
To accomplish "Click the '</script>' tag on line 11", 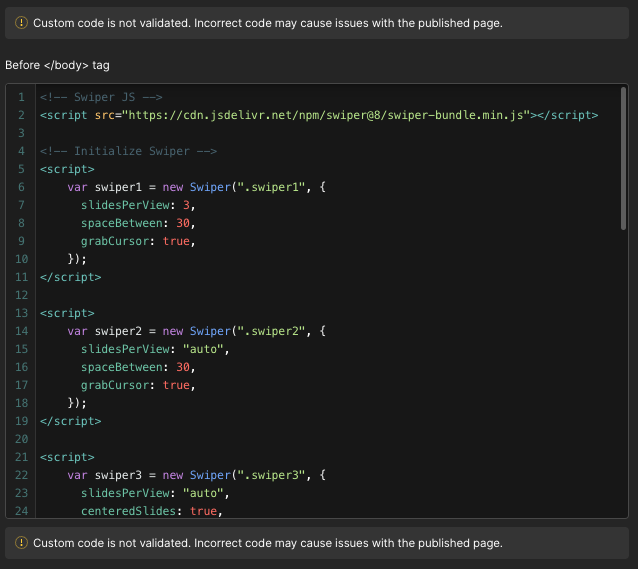I will coord(71,277).
